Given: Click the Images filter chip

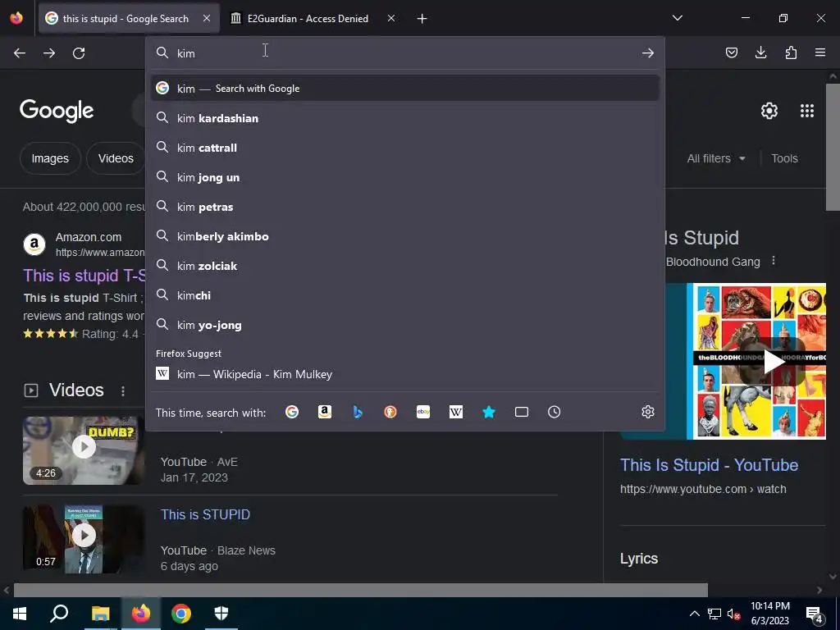Looking at the screenshot, I should [50, 158].
